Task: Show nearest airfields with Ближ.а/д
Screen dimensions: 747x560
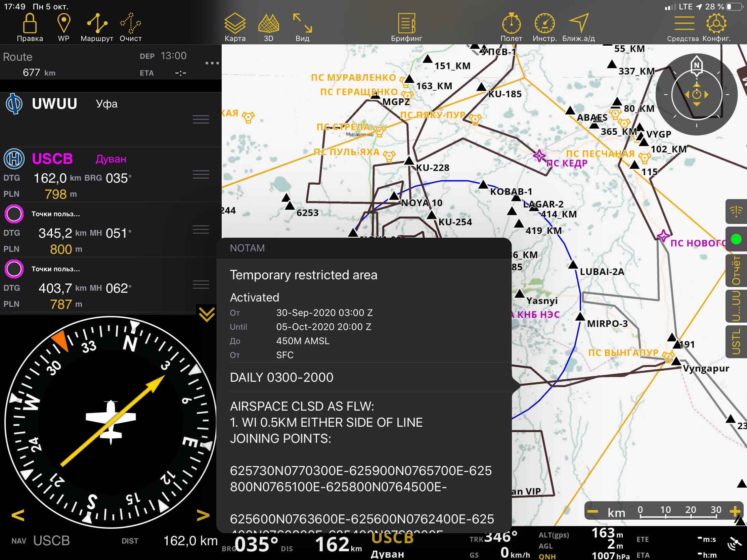Action: point(578,24)
